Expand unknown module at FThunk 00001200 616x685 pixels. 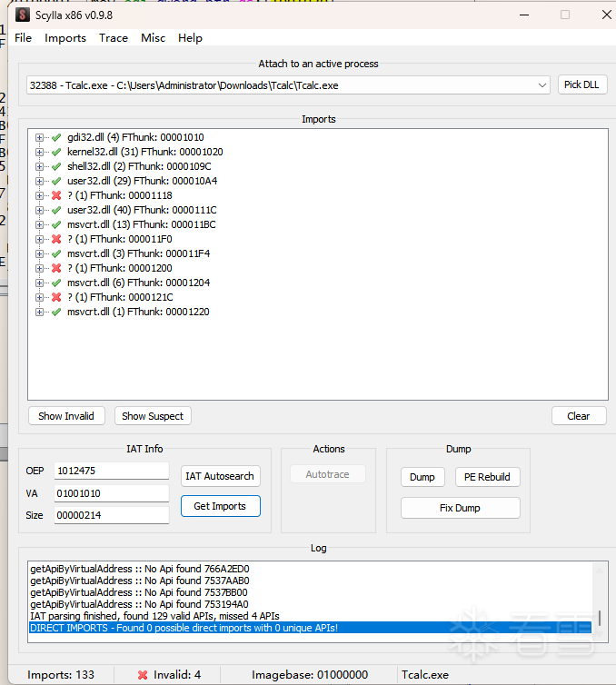[x=39, y=268]
